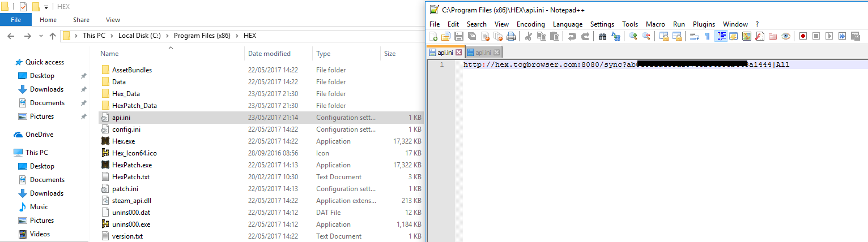
Task: Switch to the inactive second api.ini tab
Action: click(x=483, y=53)
